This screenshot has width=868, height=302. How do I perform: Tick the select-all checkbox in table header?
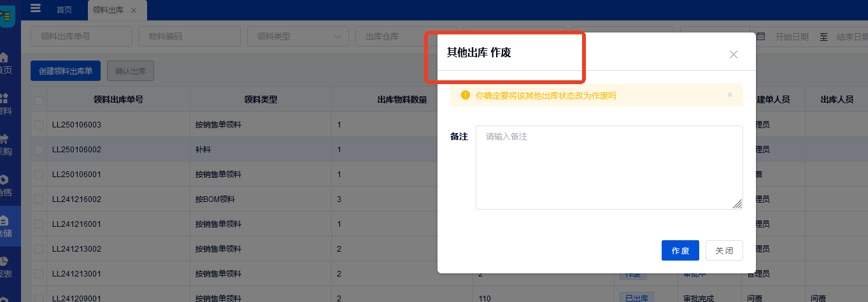[39, 100]
